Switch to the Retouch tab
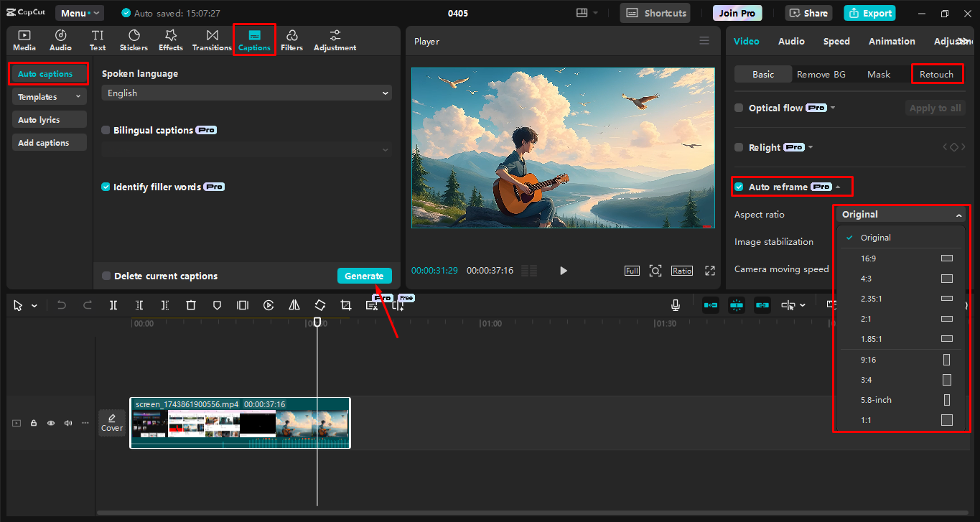Viewport: 980px width, 522px height. pos(936,74)
